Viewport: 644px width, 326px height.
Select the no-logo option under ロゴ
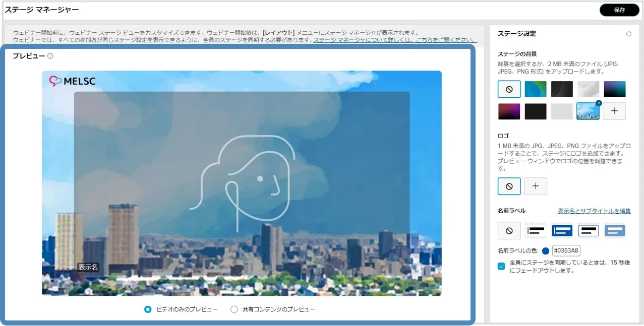click(509, 186)
